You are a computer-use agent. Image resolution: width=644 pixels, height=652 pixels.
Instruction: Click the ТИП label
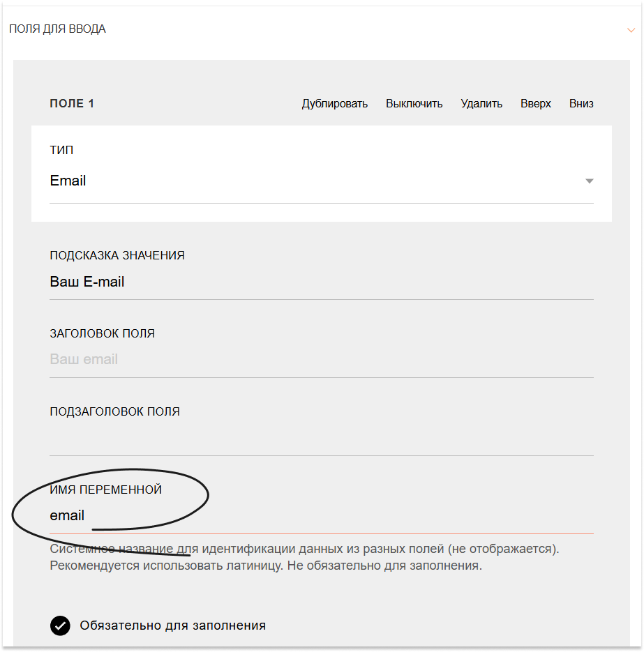coord(61,150)
